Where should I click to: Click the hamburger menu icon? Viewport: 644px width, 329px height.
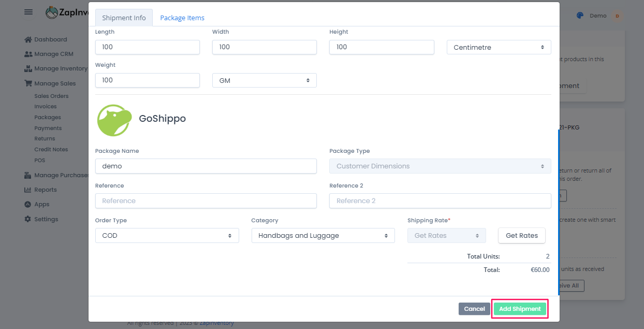(28, 12)
